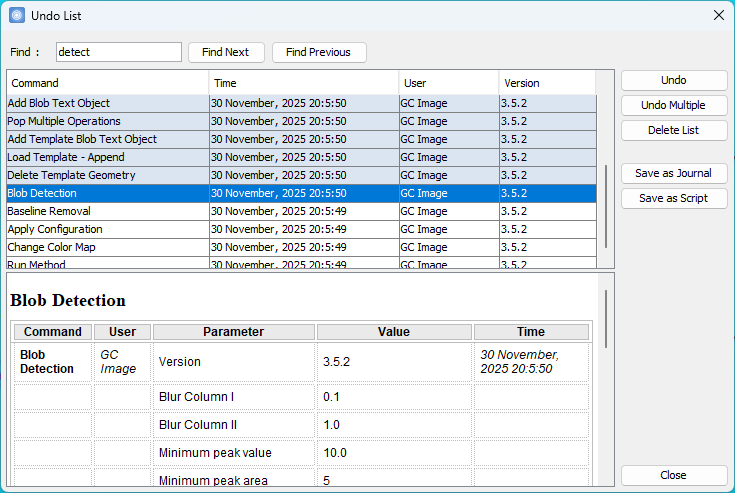Screen dimensions: 735x493
Task: Click the Undo List window icon
Action: pos(17,15)
